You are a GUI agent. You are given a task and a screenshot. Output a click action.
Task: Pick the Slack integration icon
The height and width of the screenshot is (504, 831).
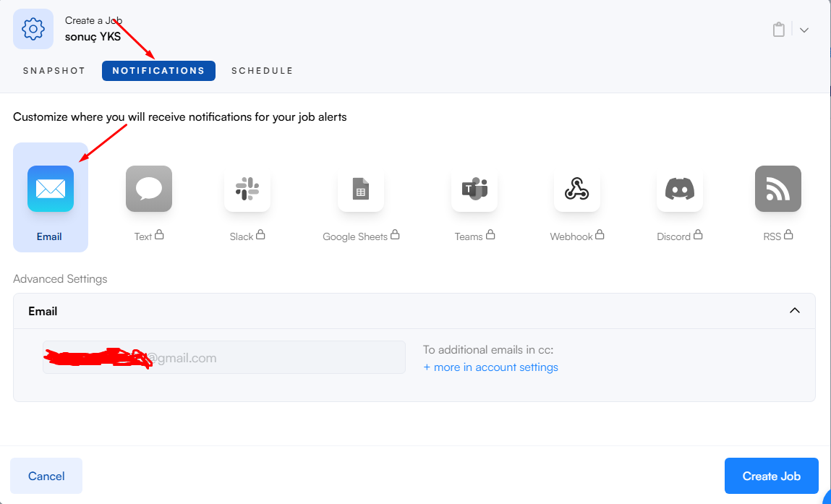(247, 189)
